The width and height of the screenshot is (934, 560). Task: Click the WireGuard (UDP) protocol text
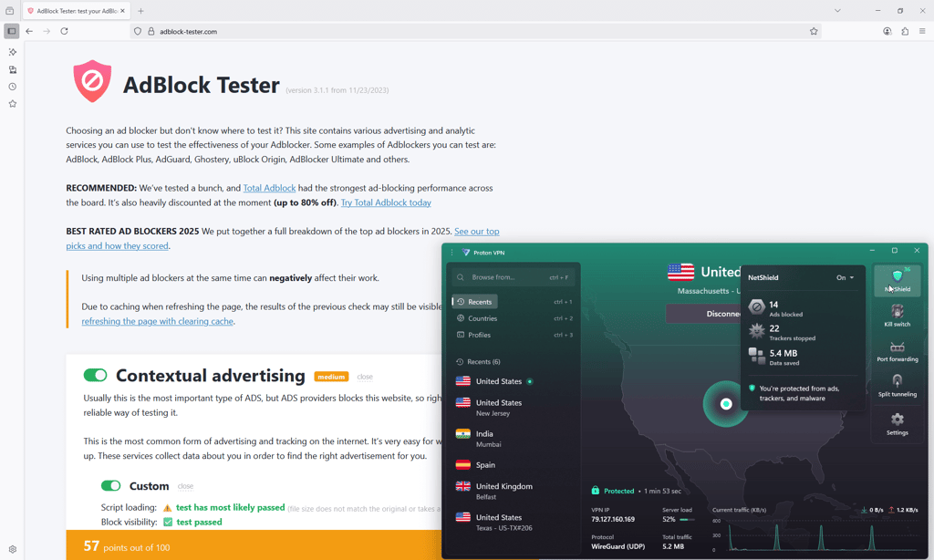point(617,546)
